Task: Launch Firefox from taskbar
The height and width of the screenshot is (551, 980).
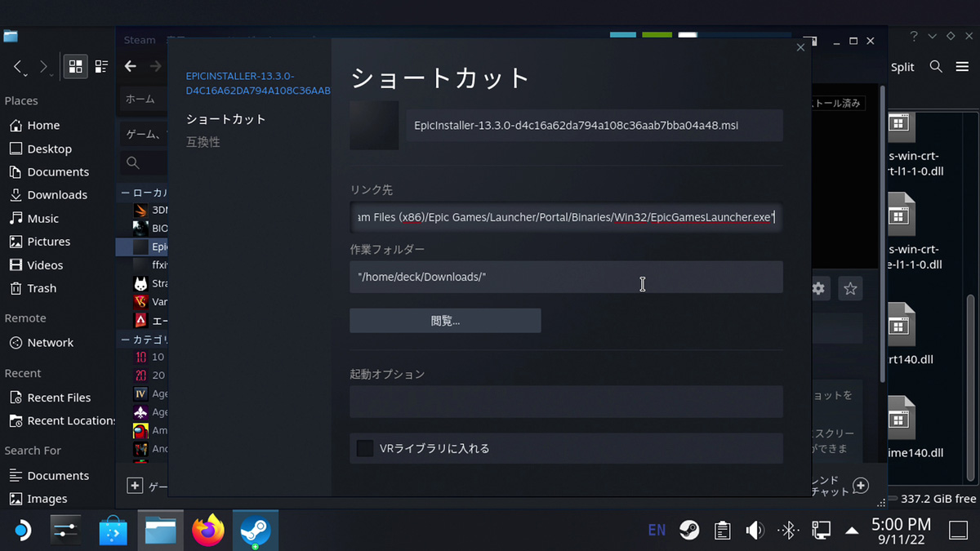Action: pyautogui.click(x=207, y=531)
